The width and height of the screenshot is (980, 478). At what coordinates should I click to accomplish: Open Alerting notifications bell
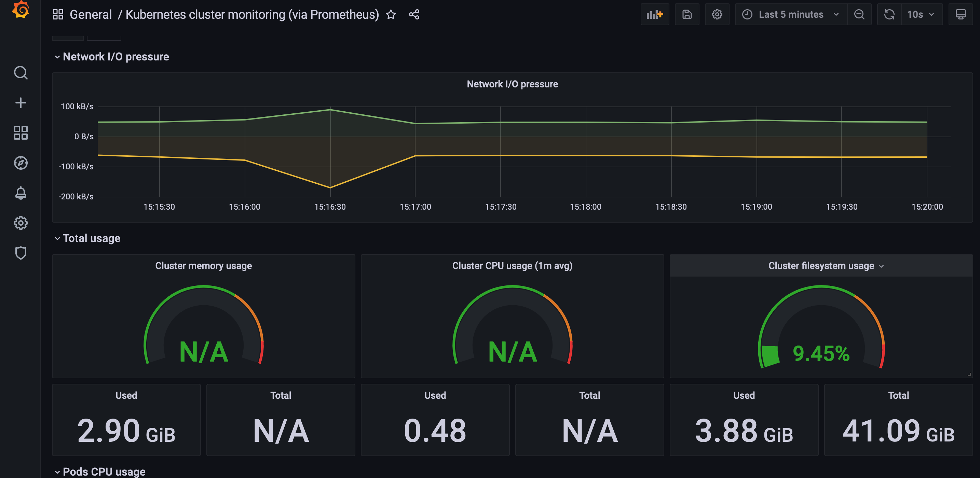point(21,193)
